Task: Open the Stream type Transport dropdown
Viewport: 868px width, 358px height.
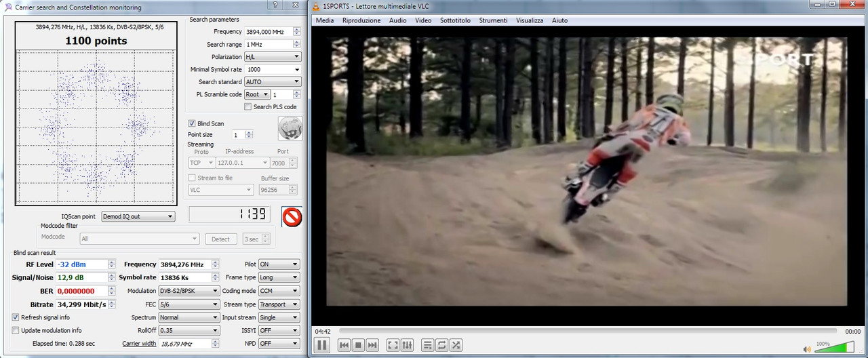Action: pyautogui.click(x=279, y=304)
